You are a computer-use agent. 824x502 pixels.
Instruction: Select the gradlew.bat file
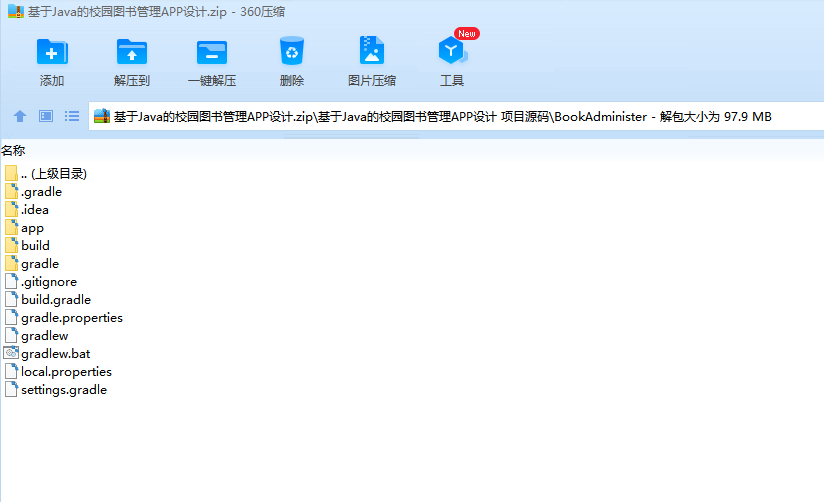pyautogui.click(x=47, y=353)
